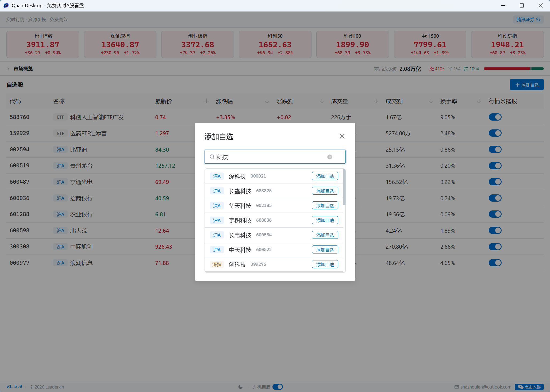The height and width of the screenshot is (392, 550).
Task: Close the 添加自选 dialog
Action: coord(342,136)
